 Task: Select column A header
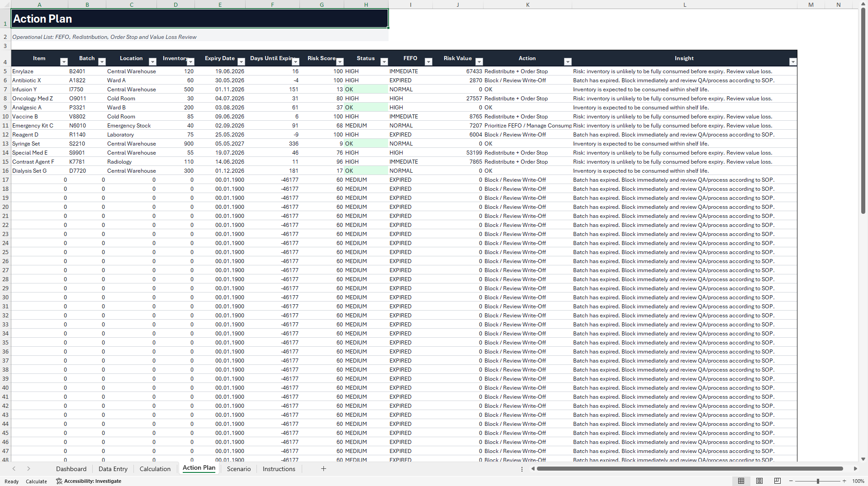pos(39,5)
